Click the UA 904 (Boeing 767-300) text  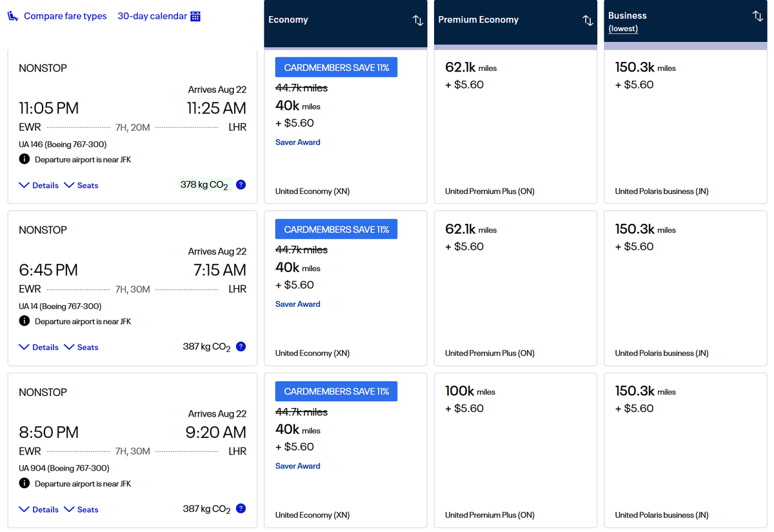[64, 468]
